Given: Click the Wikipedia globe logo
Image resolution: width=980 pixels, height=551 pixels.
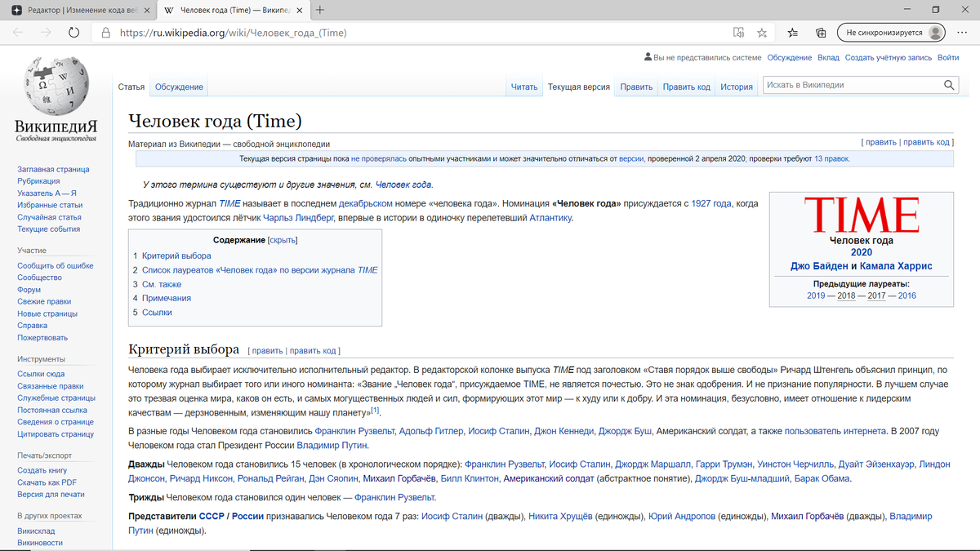Looking at the screenshot, I should pyautogui.click(x=56, y=87).
